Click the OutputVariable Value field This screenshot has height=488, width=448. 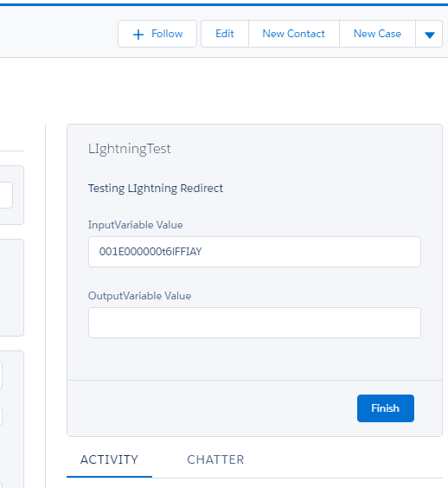(x=254, y=323)
